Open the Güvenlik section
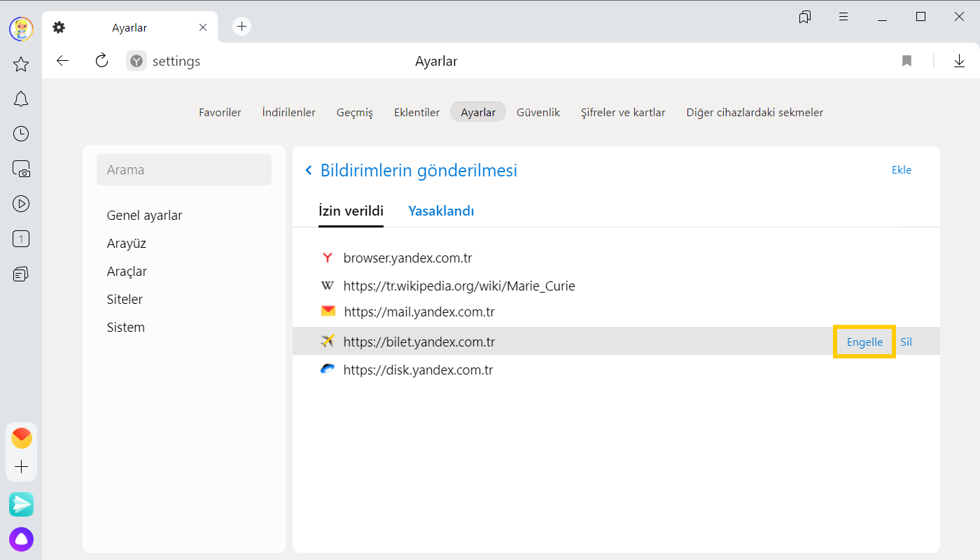 tap(538, 112)
